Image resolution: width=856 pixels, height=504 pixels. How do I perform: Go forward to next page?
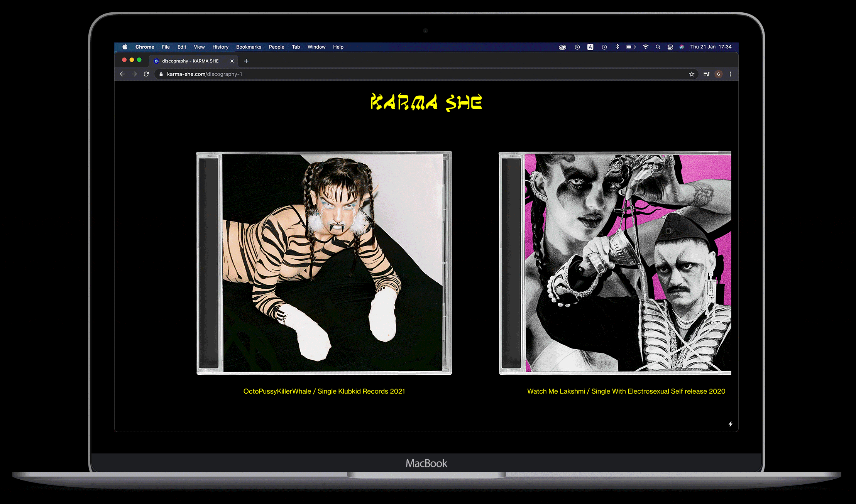(134, 74)
